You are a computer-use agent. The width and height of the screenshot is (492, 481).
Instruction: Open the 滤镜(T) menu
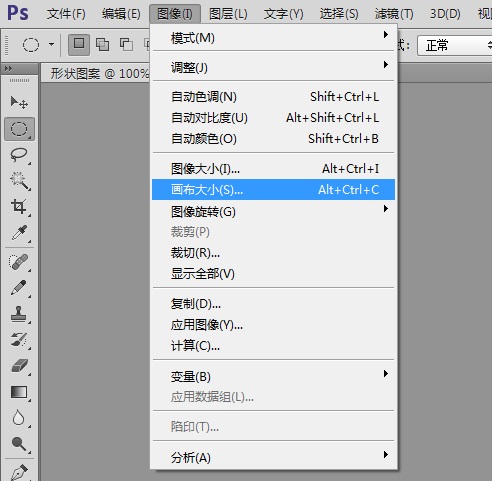[394, 14]
